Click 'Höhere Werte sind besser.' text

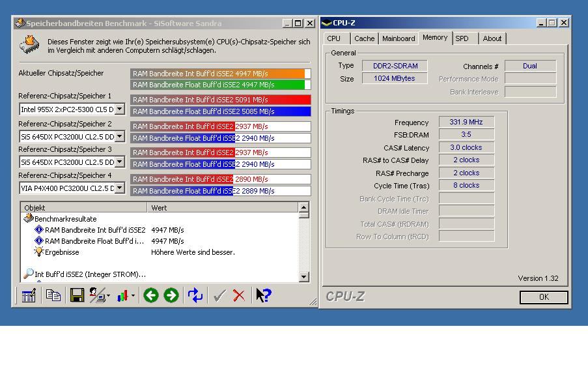point(193,252)
